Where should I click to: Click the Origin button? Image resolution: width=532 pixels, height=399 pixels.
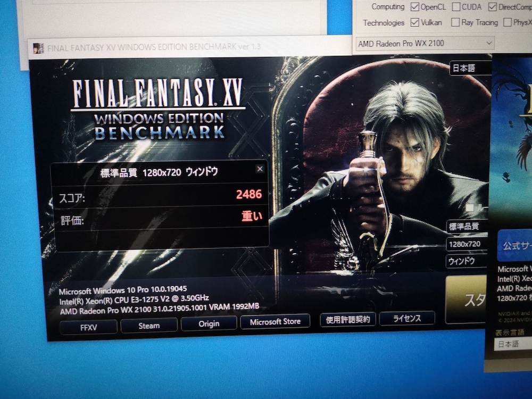[209, 323]
